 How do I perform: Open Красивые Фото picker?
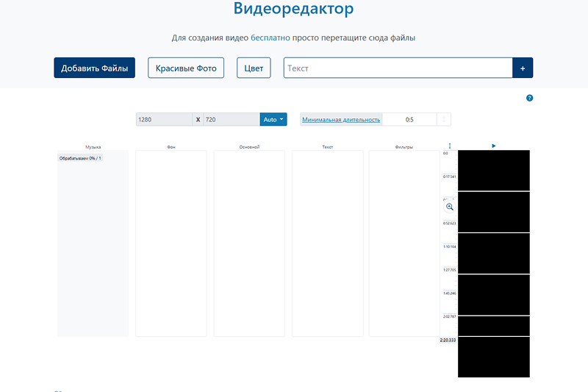[186, 68]
